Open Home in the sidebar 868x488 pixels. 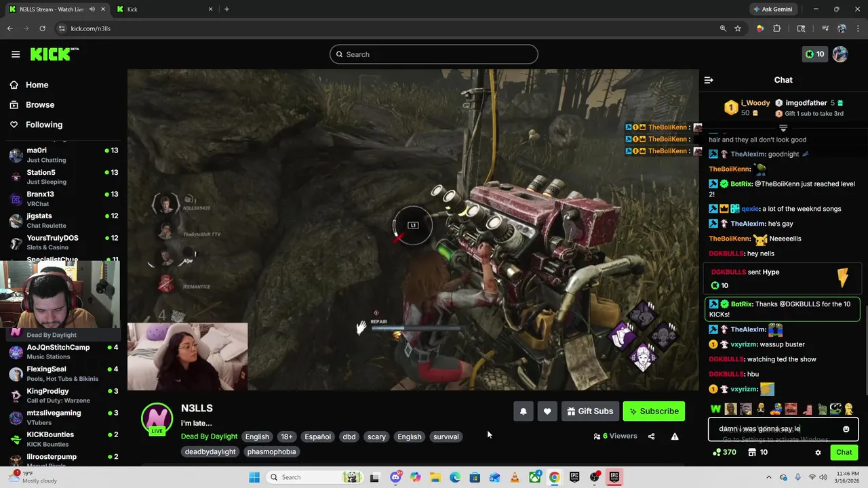37,85
